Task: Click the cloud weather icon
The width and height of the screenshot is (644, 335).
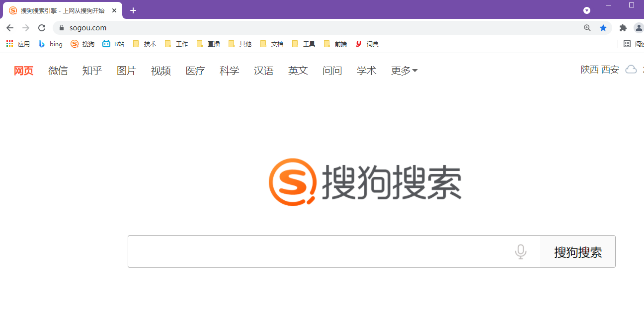Action: coord(631,70)
